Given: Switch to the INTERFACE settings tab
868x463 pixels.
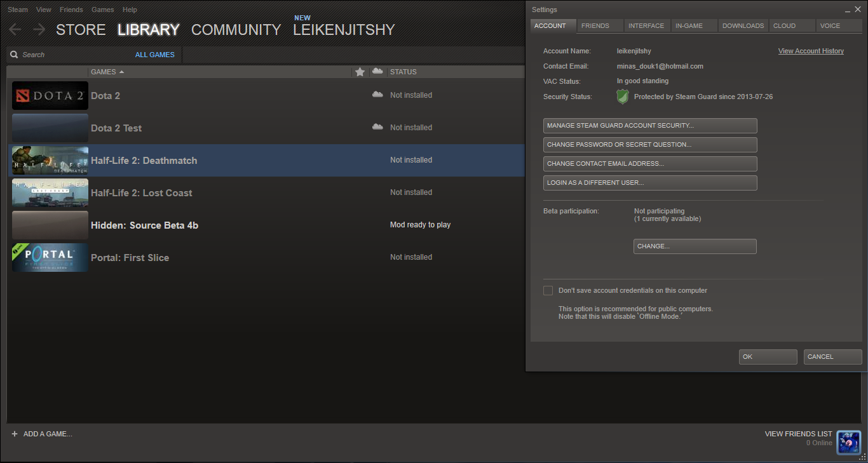Looking at the screenshot, I should click(x=647, y=25).
